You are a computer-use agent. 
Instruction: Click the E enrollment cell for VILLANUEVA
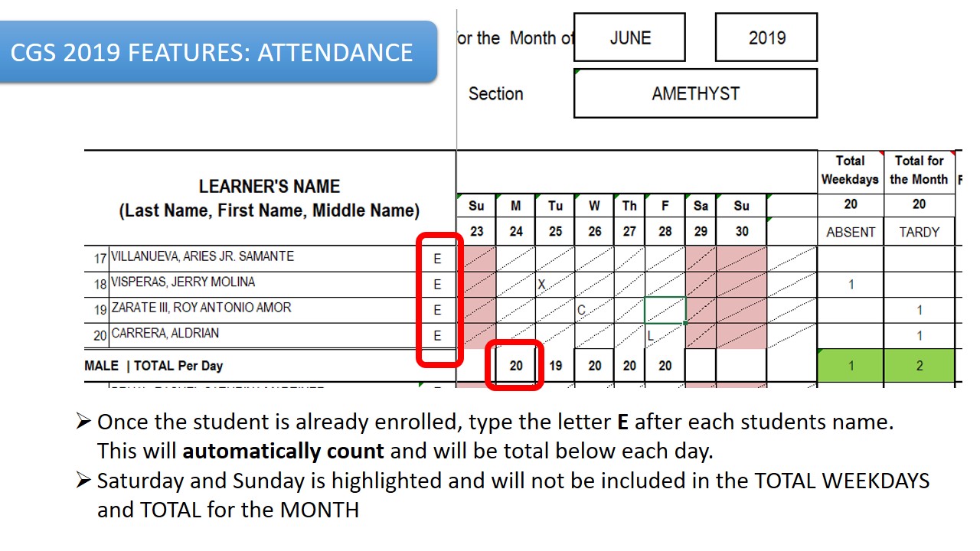point(437,259)
